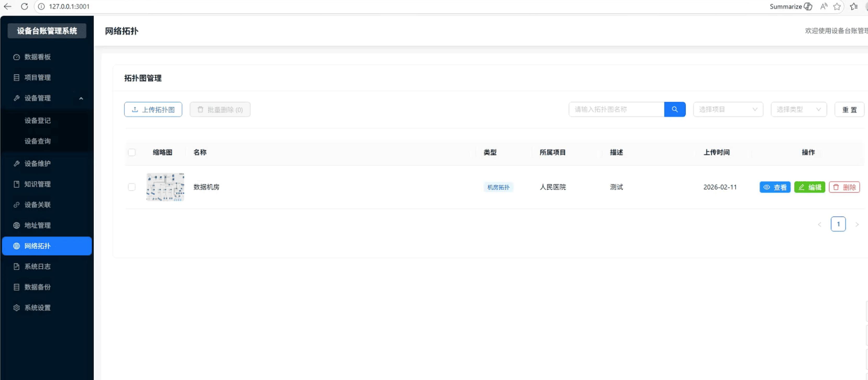The image size is (868, 380).
Task: Add page to favorites with star icon
Action: coord(837,6)
